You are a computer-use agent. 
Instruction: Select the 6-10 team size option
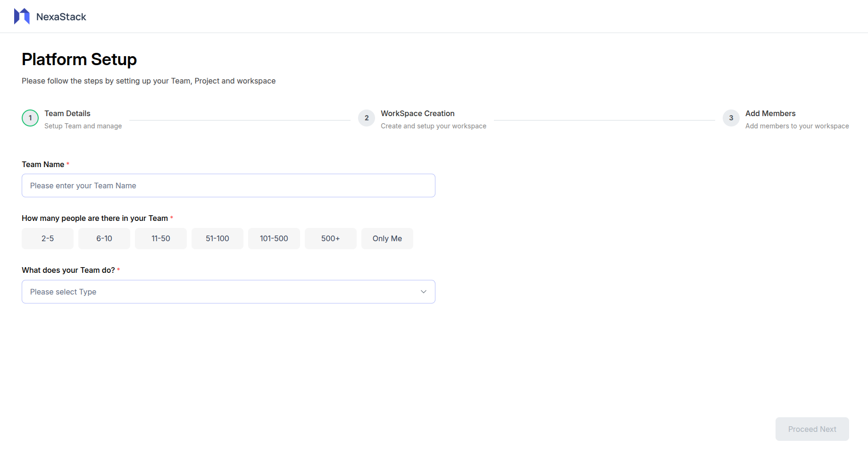104,238
